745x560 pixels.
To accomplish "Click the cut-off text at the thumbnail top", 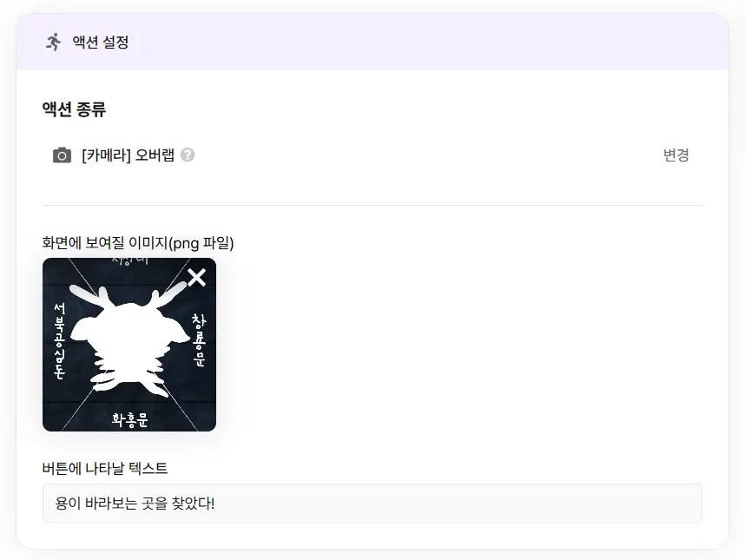I will pyautogui.click(x=129, y=260).
